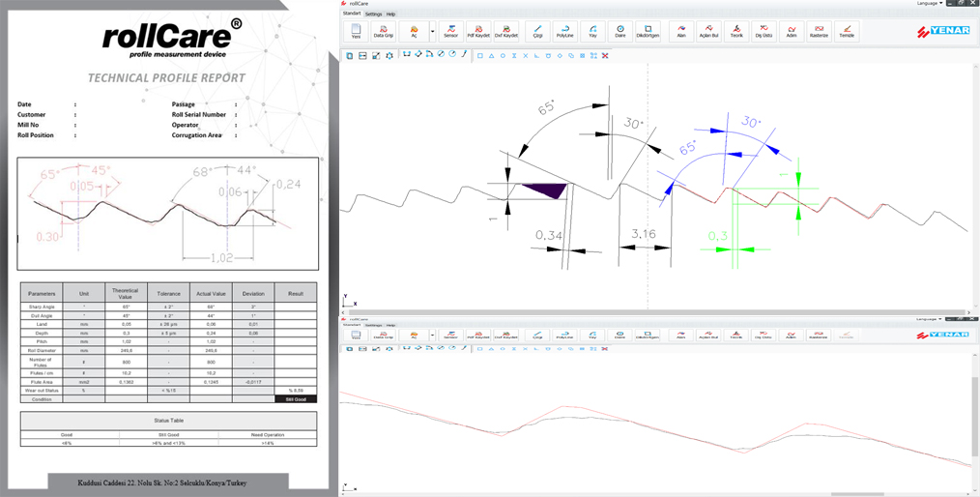Select the Daire circle tool in upper window

(x=620, y=31)
